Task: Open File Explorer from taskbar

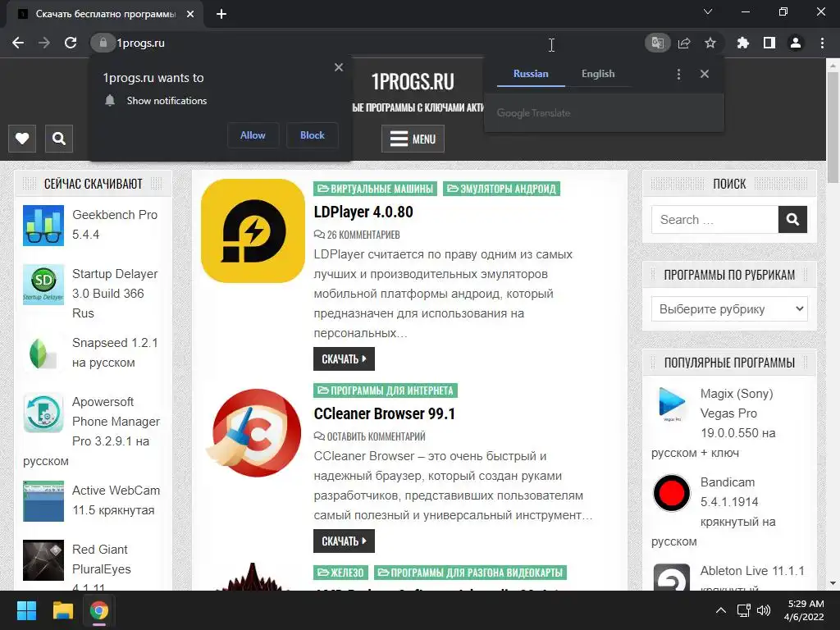Action: point(62,610)
